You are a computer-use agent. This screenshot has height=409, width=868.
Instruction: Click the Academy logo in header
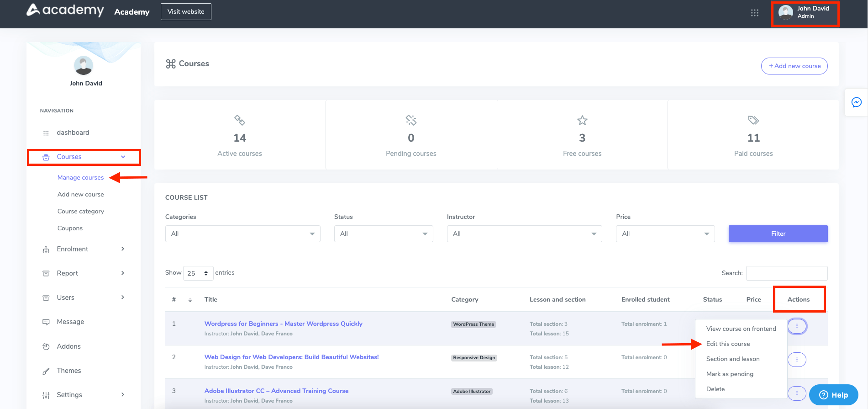click(65, 10)
